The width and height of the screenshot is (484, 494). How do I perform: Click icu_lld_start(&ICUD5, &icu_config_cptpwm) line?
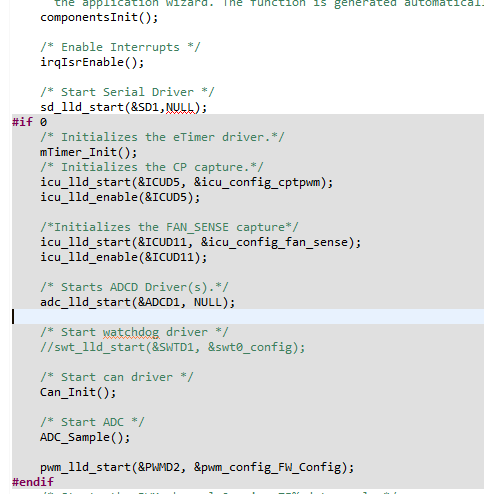[187, 182]
